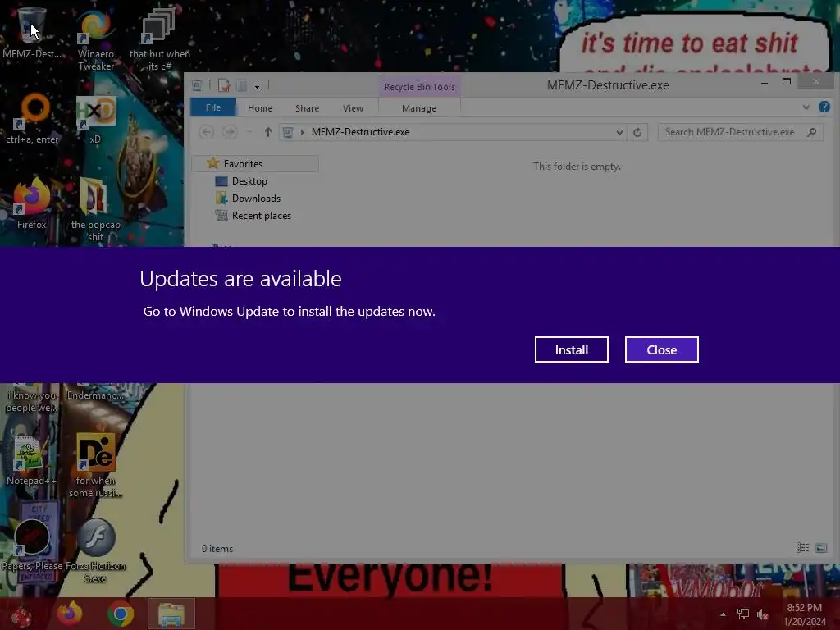Refresh the MEMZ-Destructive.exe folder
Image resolution: width=840 pixels, height=630 pixels.
click(x=637, y=132)
